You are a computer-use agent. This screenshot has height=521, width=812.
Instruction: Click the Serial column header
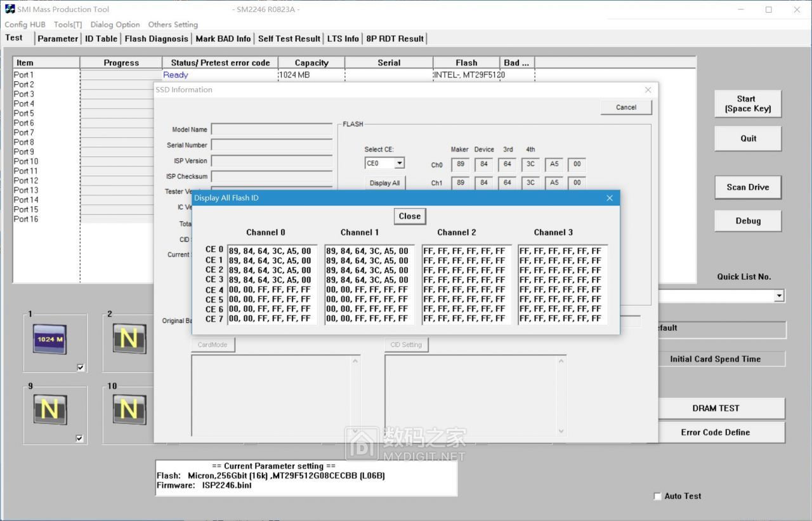point(389,63)
